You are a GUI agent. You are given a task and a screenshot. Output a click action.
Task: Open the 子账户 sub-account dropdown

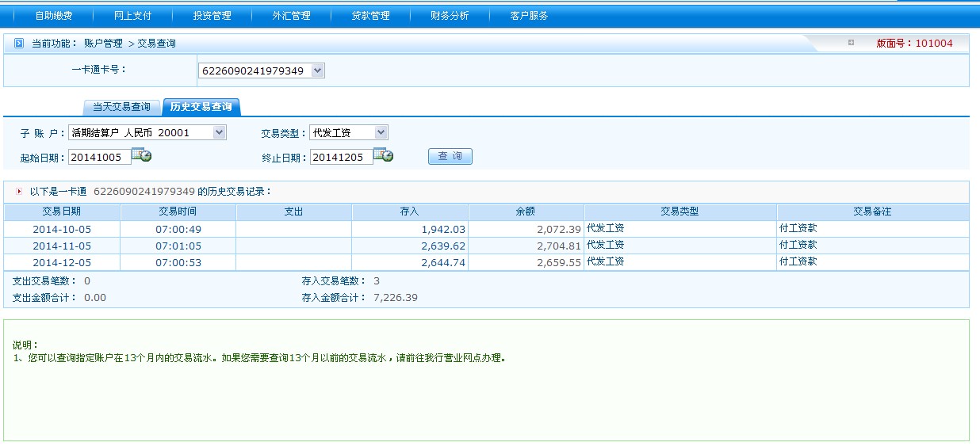[220, 133]
